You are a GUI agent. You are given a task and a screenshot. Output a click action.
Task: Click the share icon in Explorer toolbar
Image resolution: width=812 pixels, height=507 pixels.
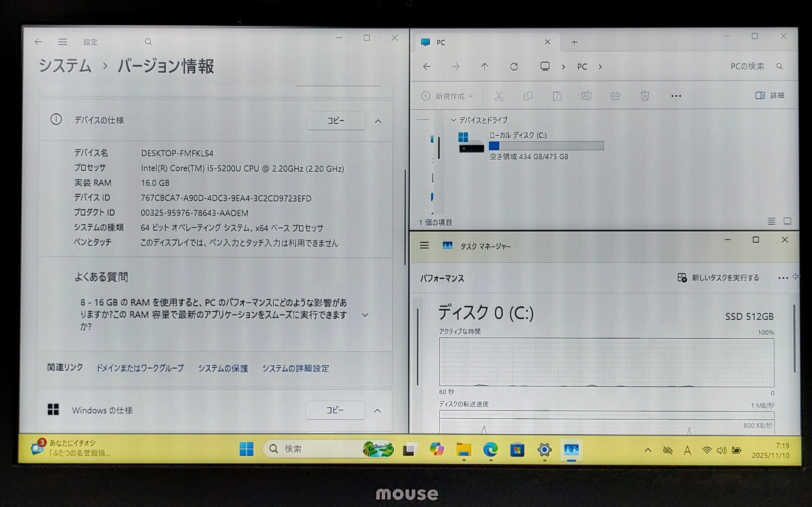[615, 96]
